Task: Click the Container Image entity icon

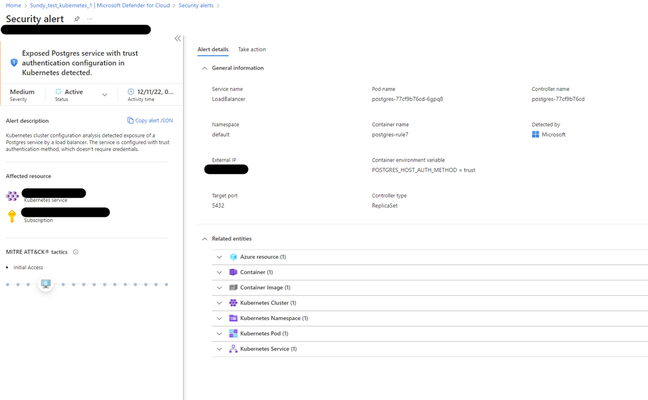Action: click(233, 287)
